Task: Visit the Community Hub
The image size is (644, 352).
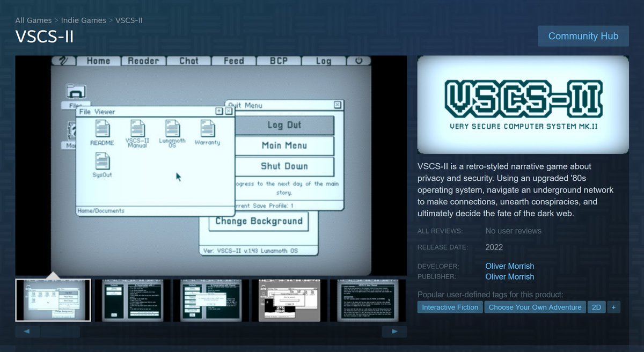Action: [x=583, y=35]
